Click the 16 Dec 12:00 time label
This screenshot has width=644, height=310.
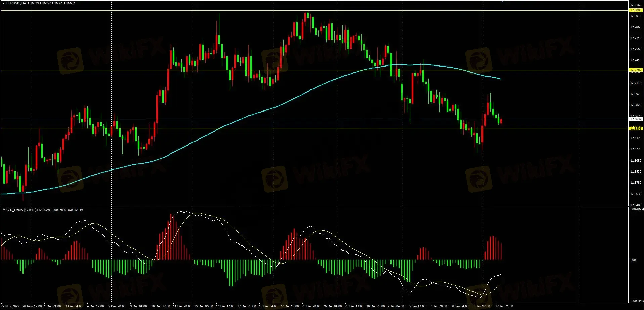[x=225, y=306]
